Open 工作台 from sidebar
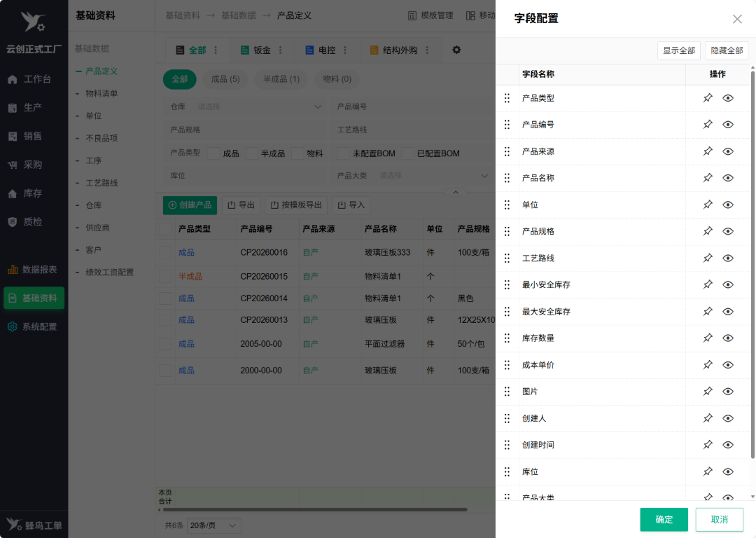Screen dimensions: 756x538 (30, 79)
